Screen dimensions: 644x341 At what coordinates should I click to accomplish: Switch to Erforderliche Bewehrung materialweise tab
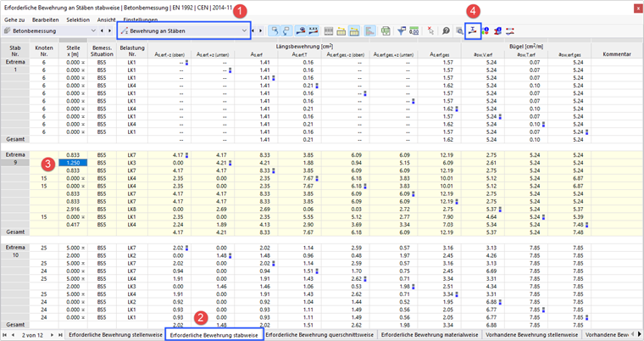[430, 335]
